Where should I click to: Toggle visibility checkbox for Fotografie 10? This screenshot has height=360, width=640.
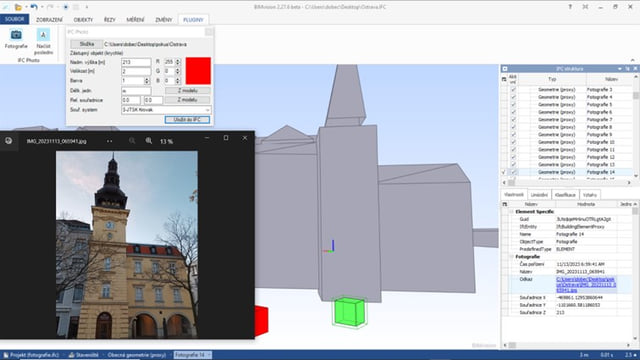(x=513, y=142)
